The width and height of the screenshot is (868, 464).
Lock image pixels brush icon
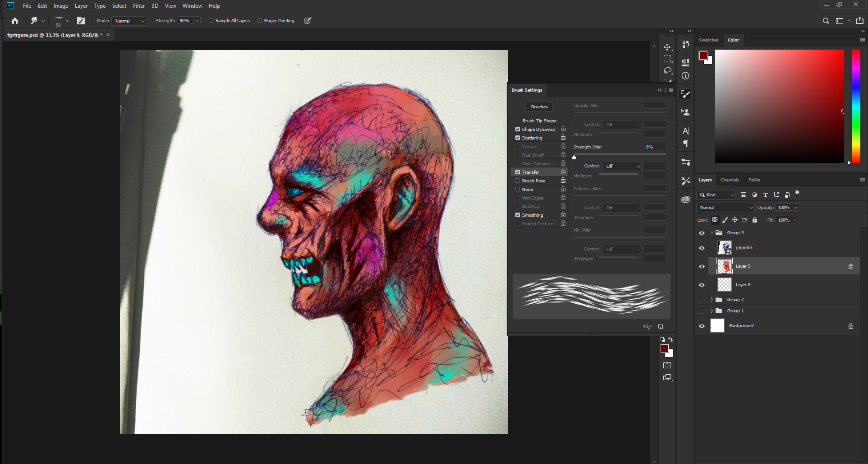[x=725, y=220]
